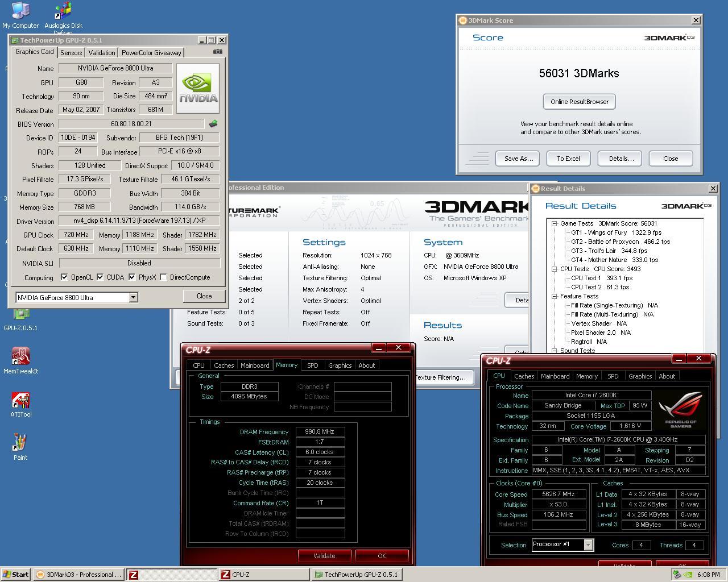Viewport: 728px width, 582px height.
Task: Select Ragtroll result row
Action: pos(589,342)
